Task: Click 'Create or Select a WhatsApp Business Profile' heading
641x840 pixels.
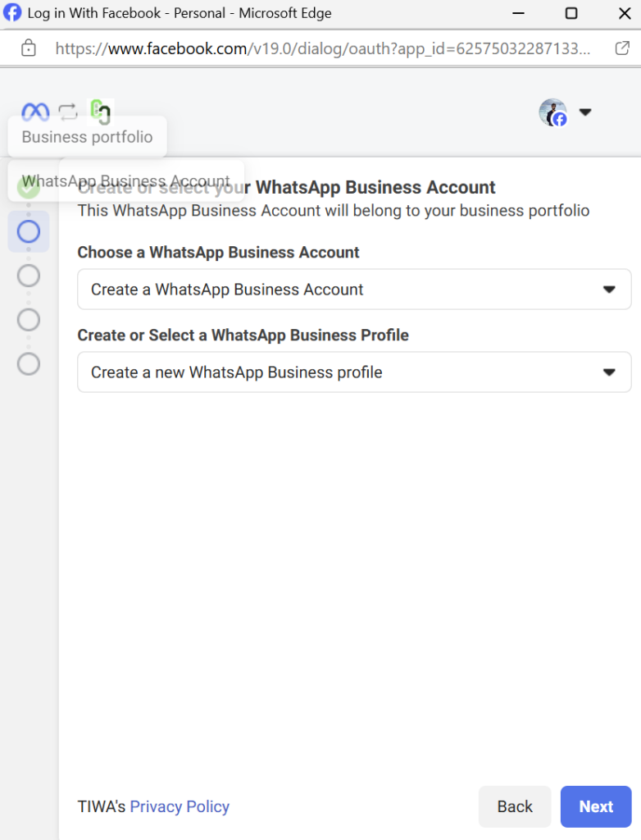Action: pos(243,336)
